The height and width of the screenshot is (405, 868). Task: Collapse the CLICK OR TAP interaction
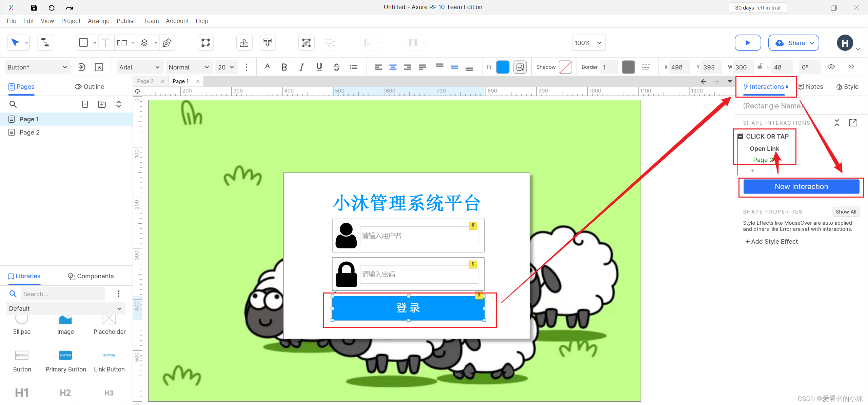[741, 136]
